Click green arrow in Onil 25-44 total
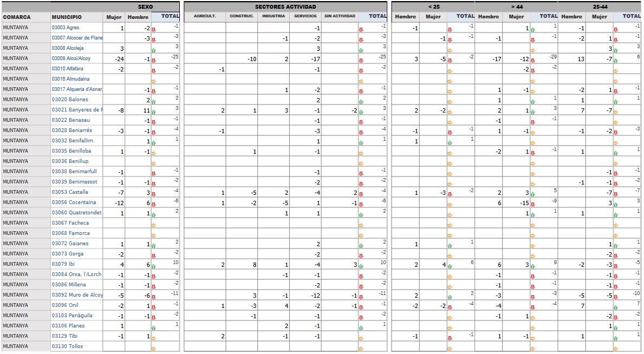 point(615,307)
